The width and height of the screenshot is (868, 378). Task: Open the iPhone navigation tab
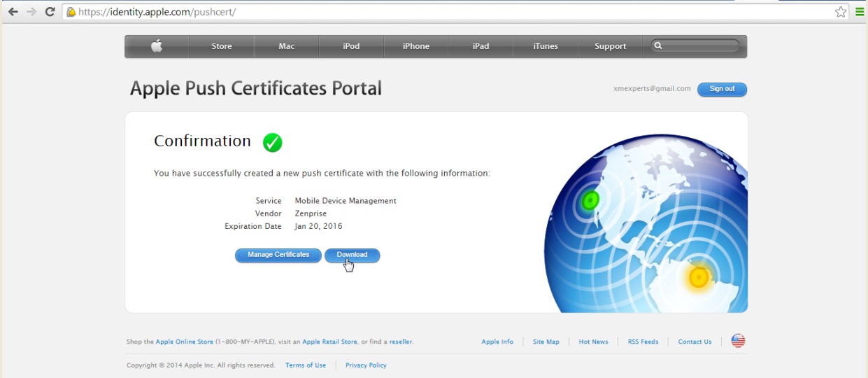(x=415, y=46)
